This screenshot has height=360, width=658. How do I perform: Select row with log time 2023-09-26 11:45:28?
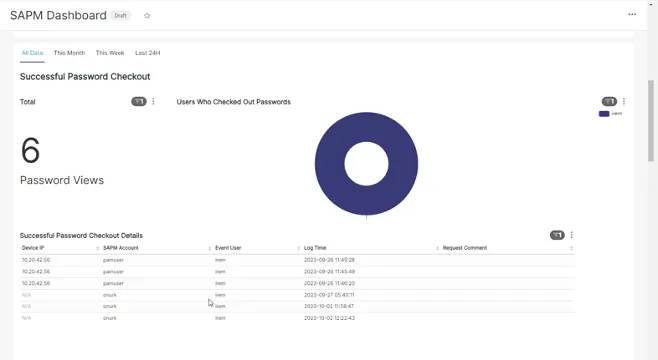coord(297,260)
